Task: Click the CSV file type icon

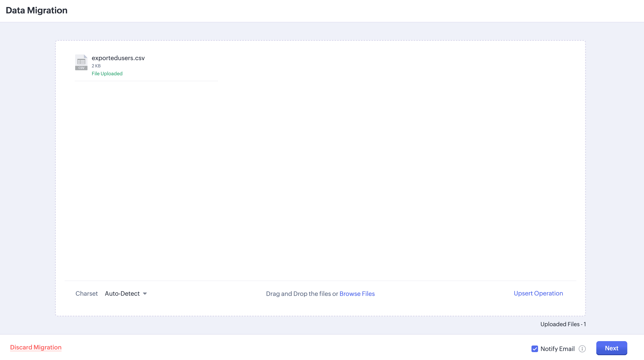Action: [81, 62]
